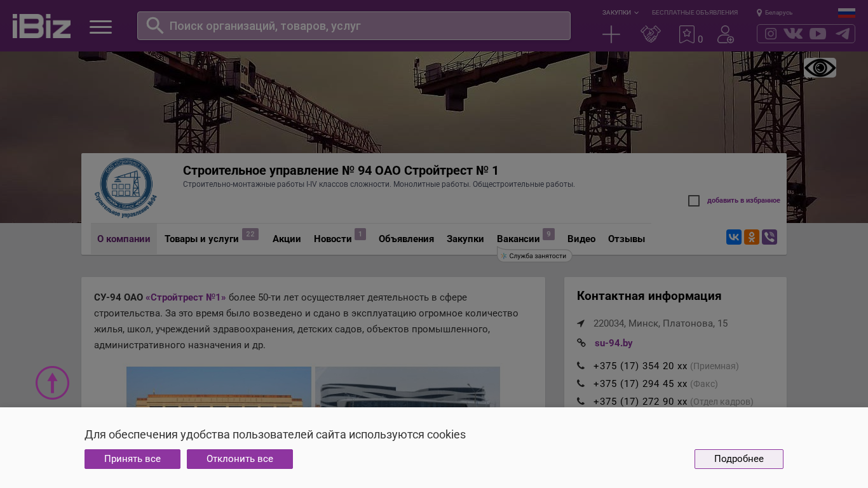This screenshot has height=488, width=868.
Task: Share via purple Viber button
Action: [770, 237]
